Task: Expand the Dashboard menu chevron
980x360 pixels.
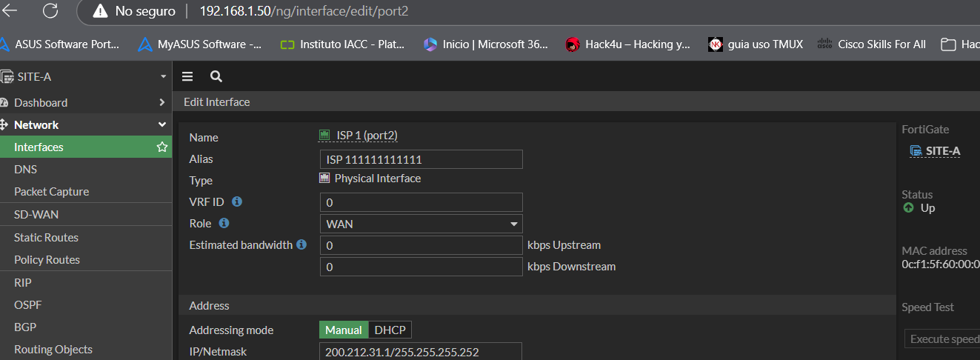Action: 162,103
